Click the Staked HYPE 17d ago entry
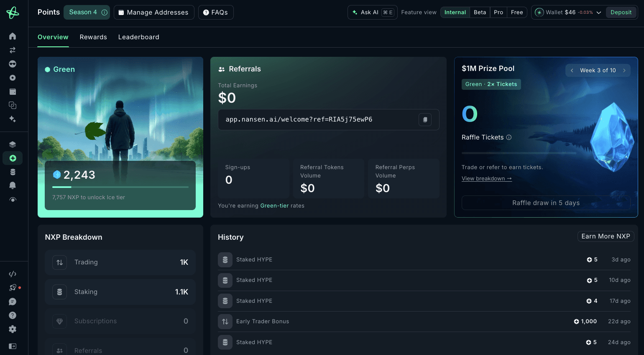Image resolution: width=644 pixels, height=355 pixels. [x=424, y=301]
